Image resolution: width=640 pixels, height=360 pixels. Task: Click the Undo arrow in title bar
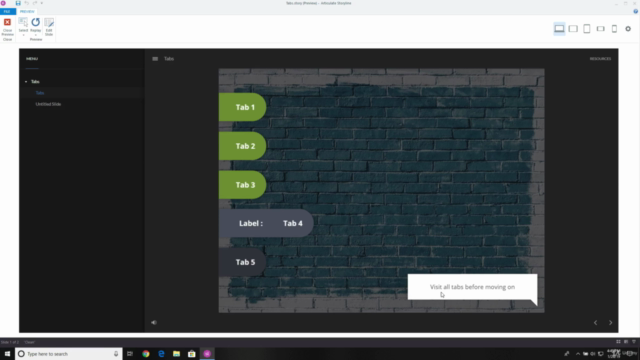pyautogui.click(x=27, y=3)
